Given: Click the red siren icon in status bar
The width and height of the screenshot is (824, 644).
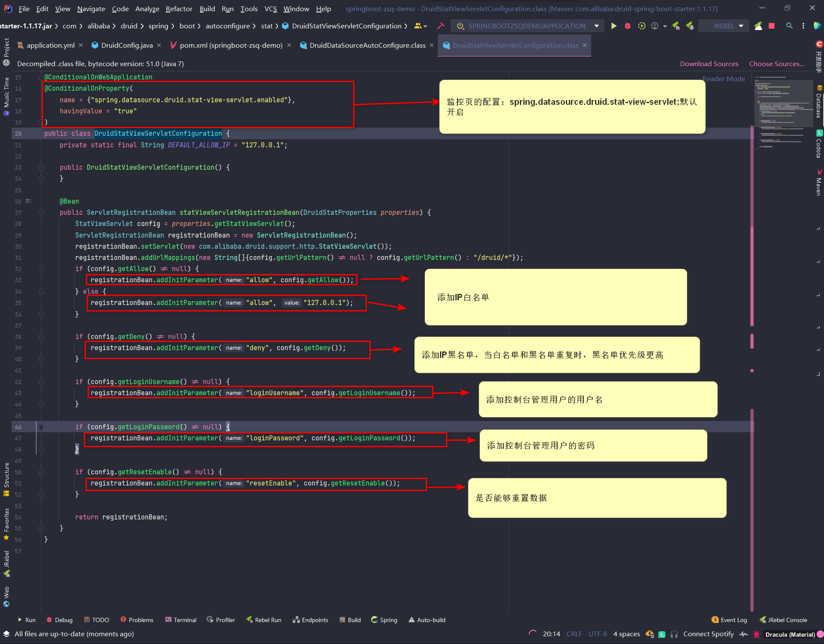Looking at the screenshot, I should pyautogui.click(x=757, y=634).
